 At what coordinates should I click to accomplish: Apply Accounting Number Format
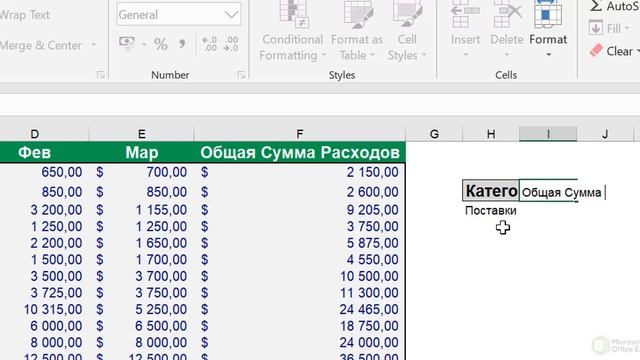pos(127,43)
